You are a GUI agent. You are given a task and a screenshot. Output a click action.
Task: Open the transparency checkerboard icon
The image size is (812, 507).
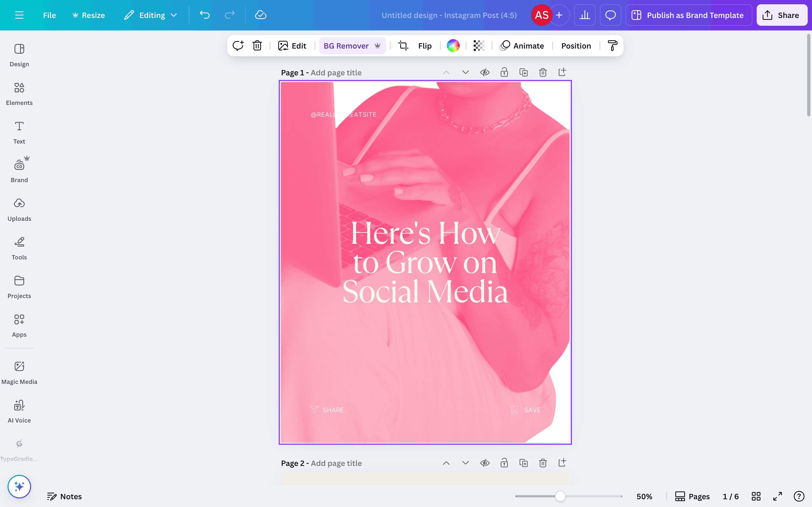[x=479, y=46]
